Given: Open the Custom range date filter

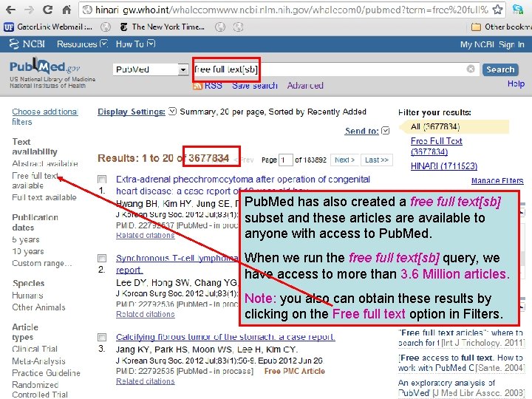Looking at the screenshot, I should [41, 263].
